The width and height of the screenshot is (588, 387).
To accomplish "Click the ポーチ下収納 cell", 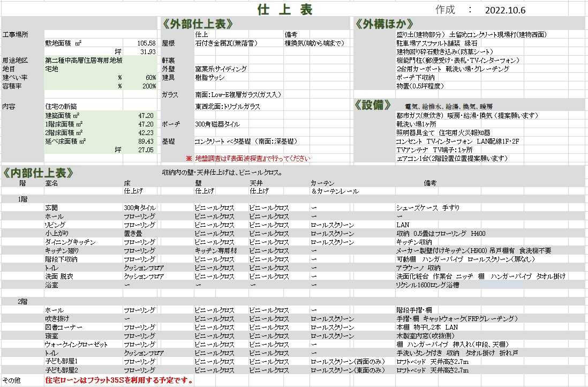I will tap(415, 78).
